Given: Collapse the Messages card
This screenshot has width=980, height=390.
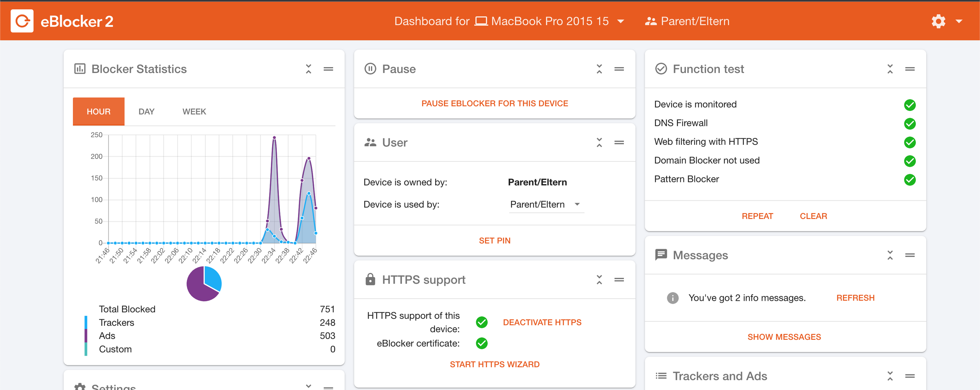Looking at the screenshot, I should pyautogui.click(x=890, y=255).
